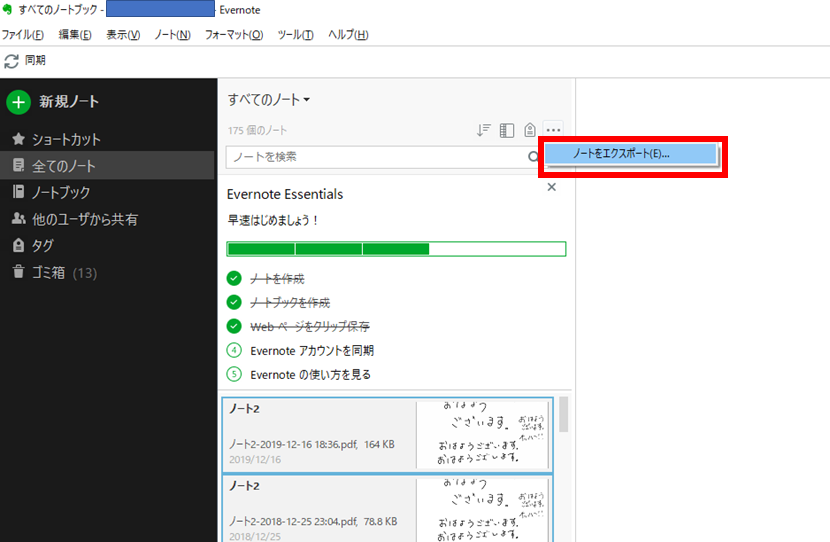Open the ファイル(F) menu
The width and height of the screenshot is (830, 542).
pyautogui.click(x=23, y=35)
